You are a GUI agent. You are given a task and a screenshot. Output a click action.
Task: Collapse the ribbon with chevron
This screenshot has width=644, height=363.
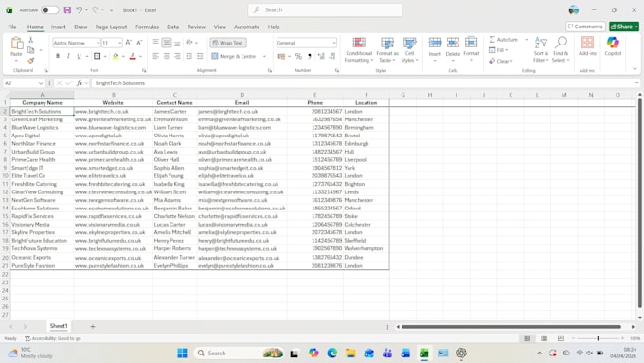pos(635,69)
